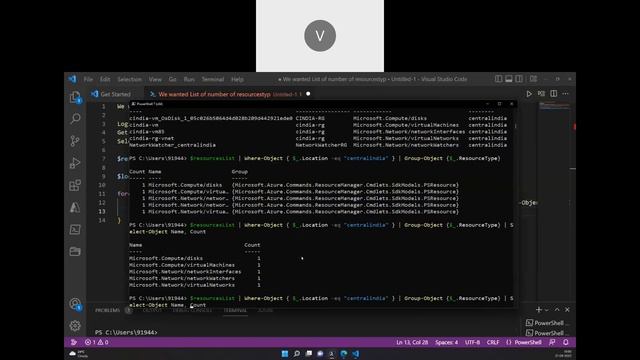Image resolution: width=640 pixels, height=360 pixels.
Task: Open the editor More Actions ellipsis
Action: 565,94
